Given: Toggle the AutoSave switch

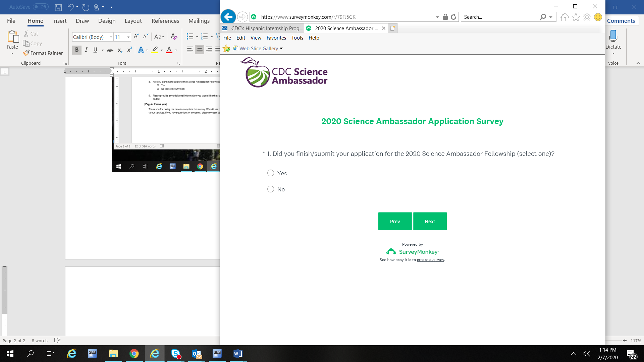Looking at the screenshot, I should pos(41,7).
